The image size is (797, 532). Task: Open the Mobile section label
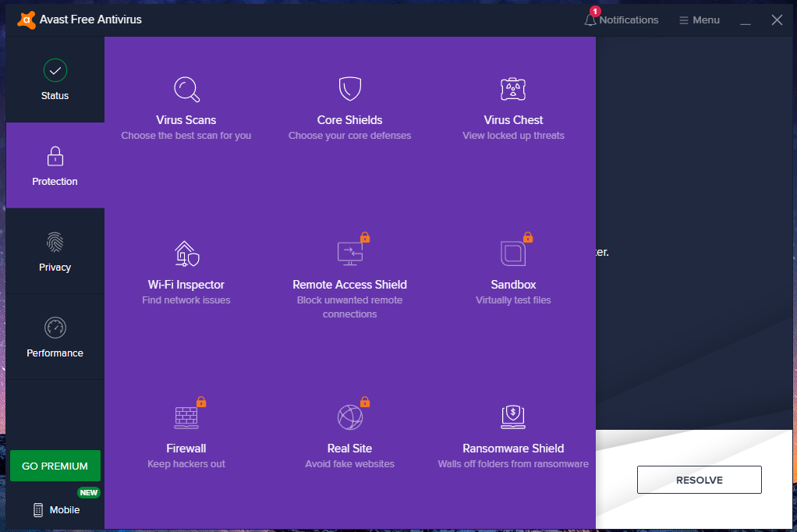click(x=65, y=509)
